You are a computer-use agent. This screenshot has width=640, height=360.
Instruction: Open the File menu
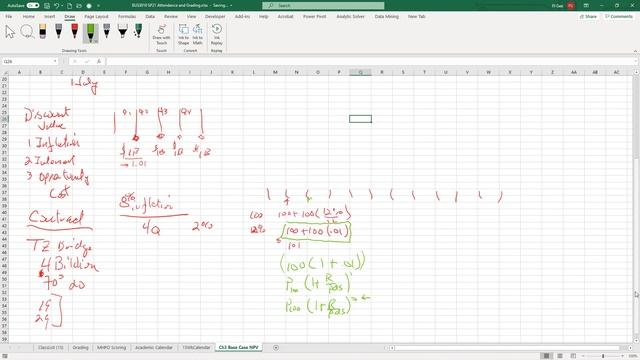9,16
